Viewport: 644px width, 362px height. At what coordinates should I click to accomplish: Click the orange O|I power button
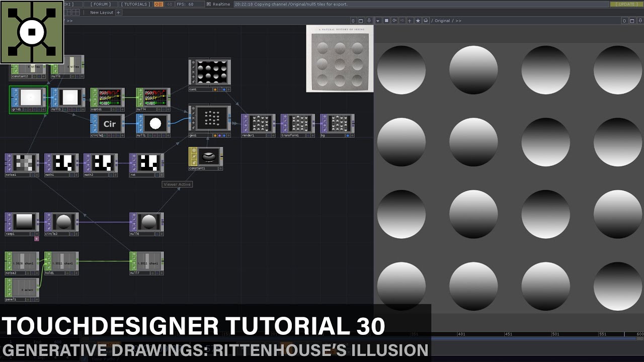click(158, 4)
